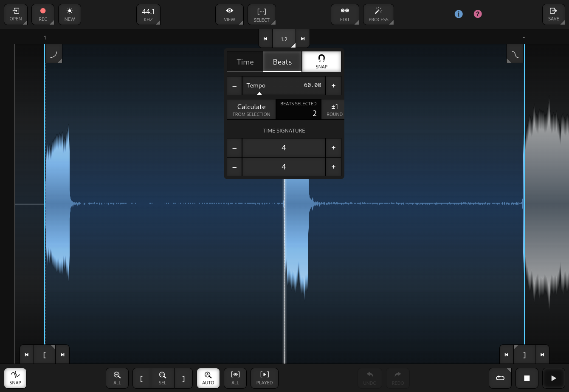Open an audio file with OPEN

(x=16, y=14)
